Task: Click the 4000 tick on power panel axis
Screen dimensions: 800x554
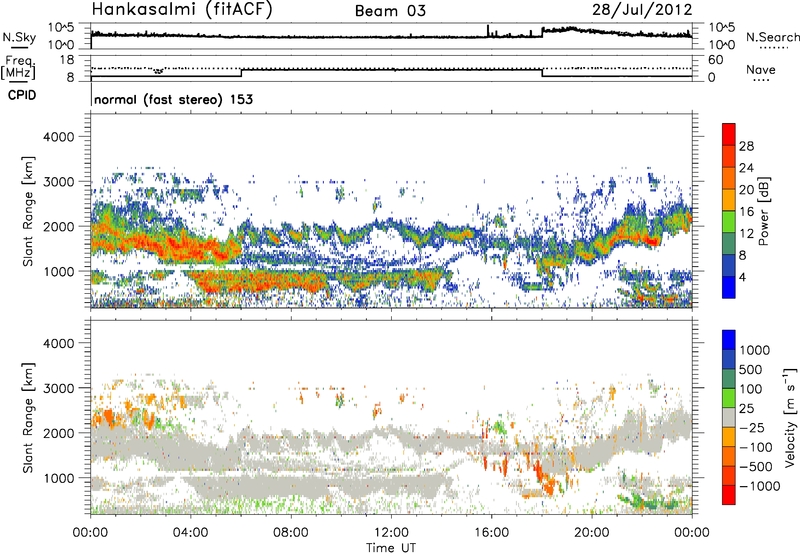Action: click(58, 137)
